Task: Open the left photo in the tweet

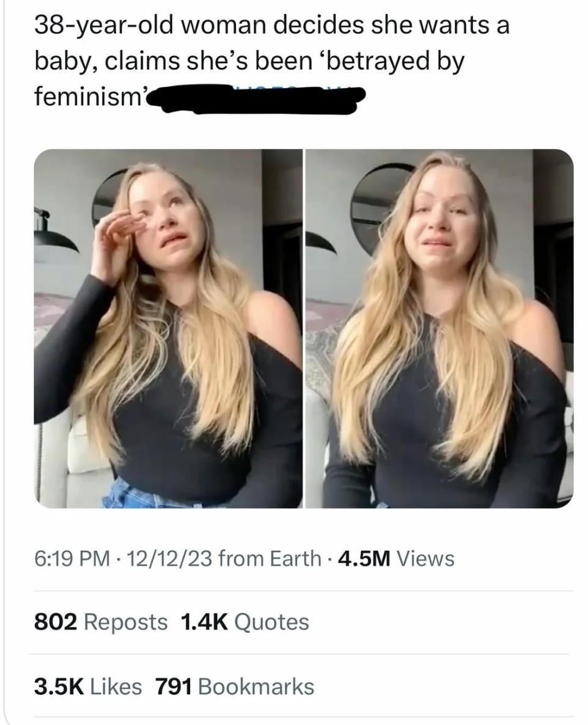Action: pos(168,328)
